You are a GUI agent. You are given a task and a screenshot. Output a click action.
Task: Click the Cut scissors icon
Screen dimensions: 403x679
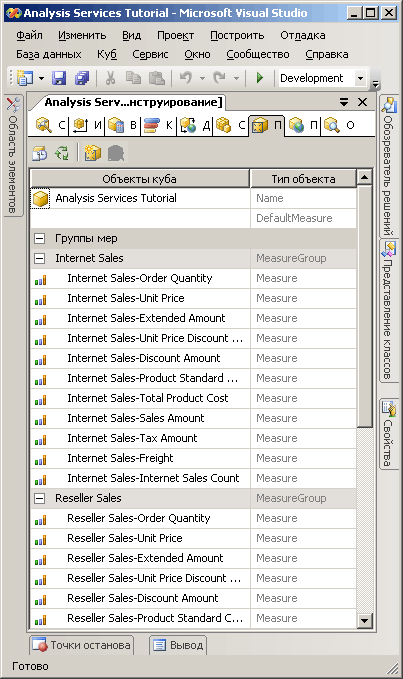coord(110,78)
